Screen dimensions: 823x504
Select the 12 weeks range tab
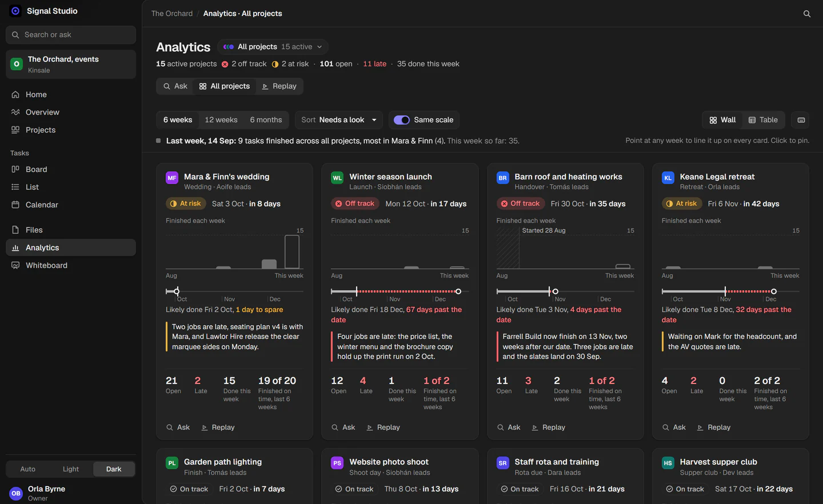pos(221,120)
